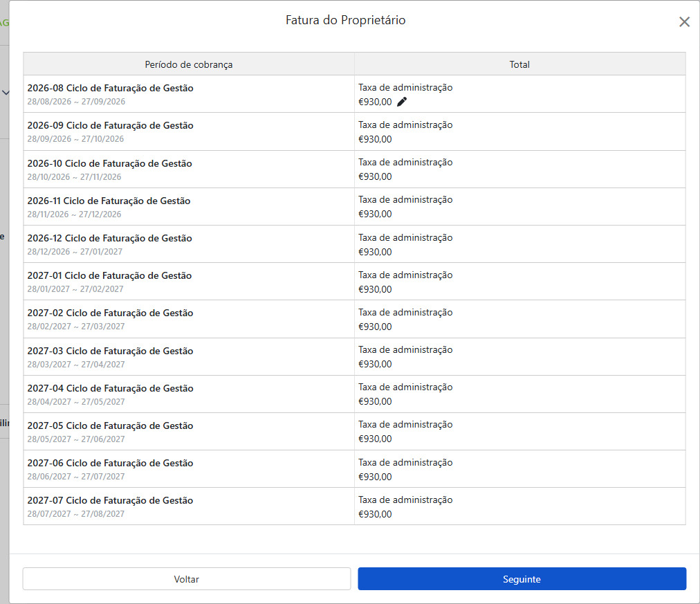700x604 pixels.
Task: Return to previous step with Voltar
Action: click(187, 579)
